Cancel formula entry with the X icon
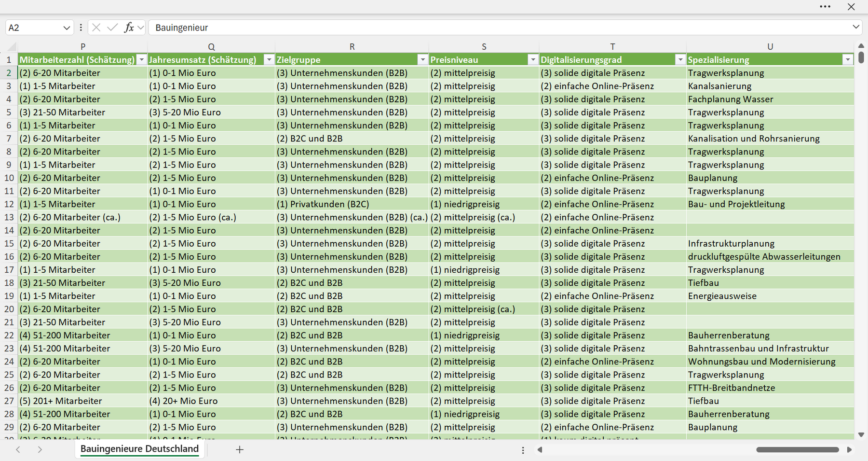 [x=96, y=28]
